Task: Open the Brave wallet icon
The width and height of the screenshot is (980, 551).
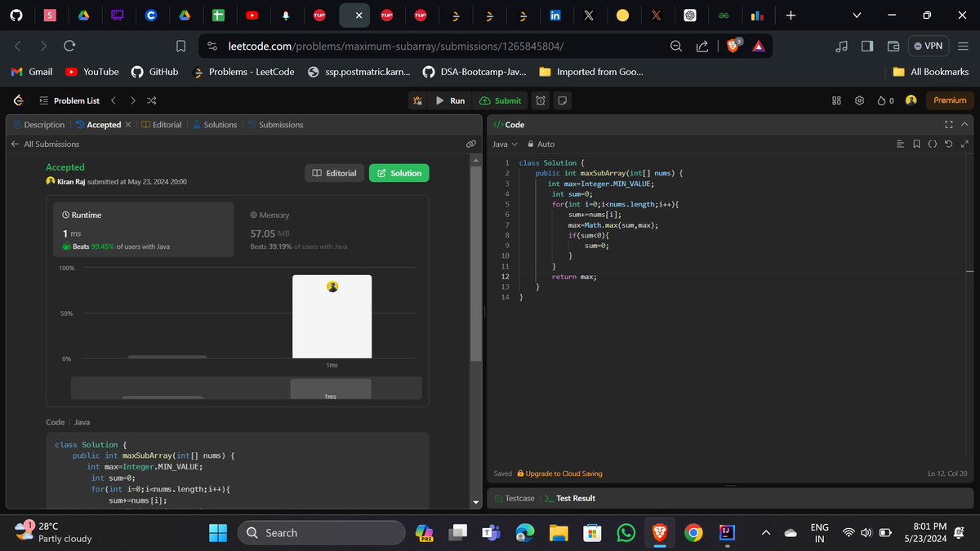Action: [893, 47]
